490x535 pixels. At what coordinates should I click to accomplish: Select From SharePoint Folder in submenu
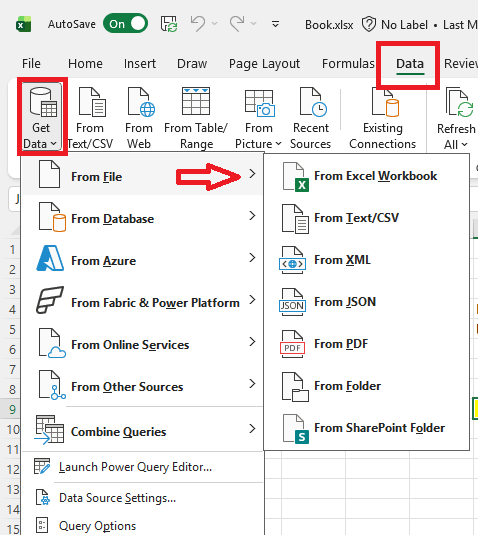click(x=367, y=428)
